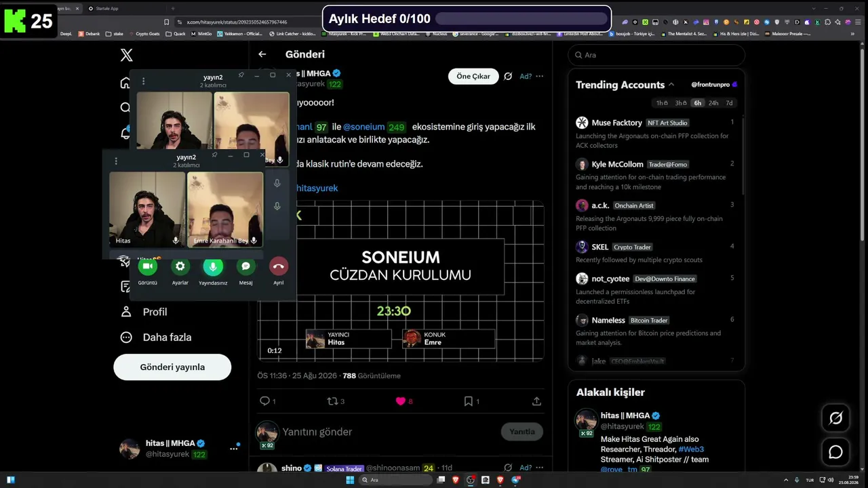Click the not_cyotee account name
This screenshot has height=488, width=868.
tap(610, 279)
